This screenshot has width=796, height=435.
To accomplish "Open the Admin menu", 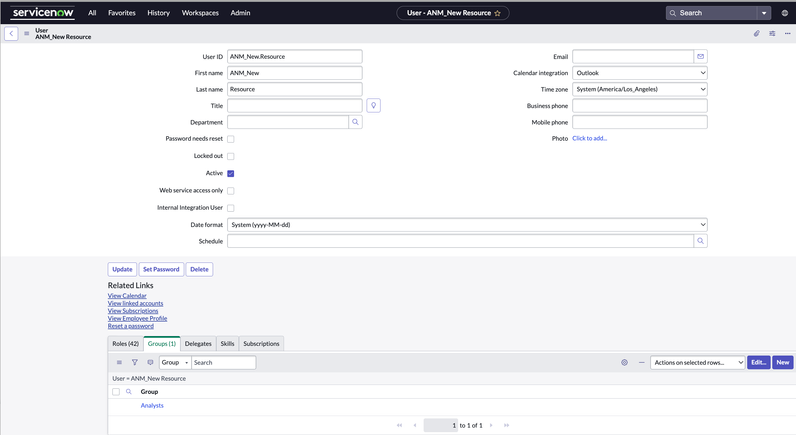I will pos(240,13).
